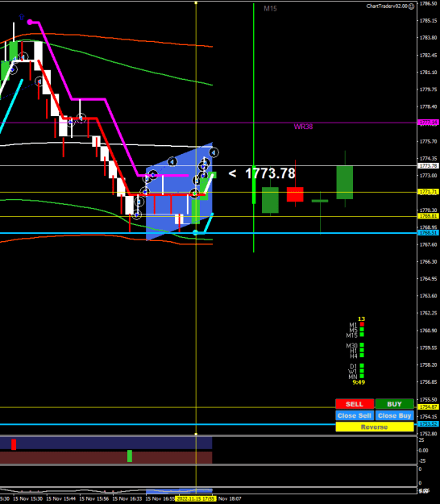Click the ChartTrader smiley face icon
Viewport: 440px width, 504px height.
pos(411,6)
